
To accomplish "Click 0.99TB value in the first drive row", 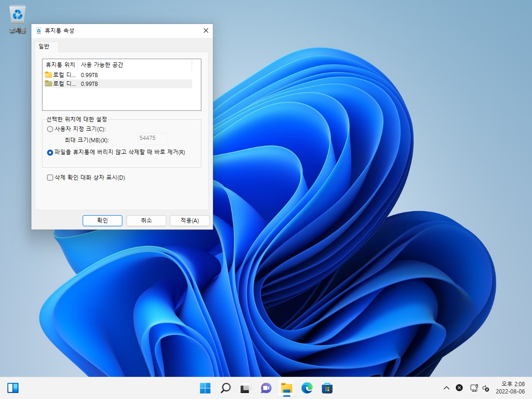I will (x=89, y=75).
